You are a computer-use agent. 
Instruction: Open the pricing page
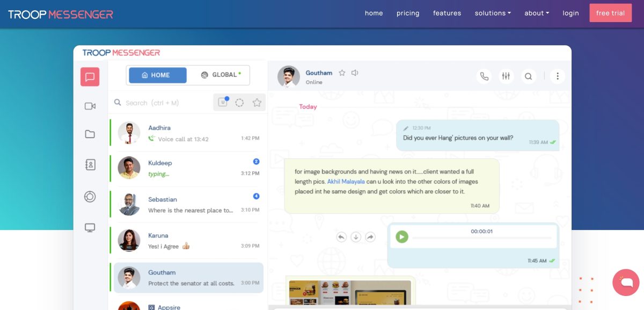pos(408,13)
